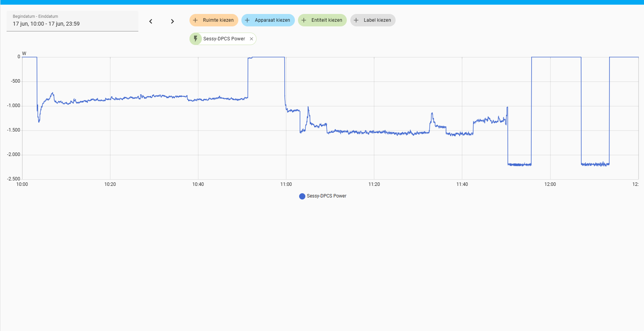Click the -500 y-axis label
The image size is (644, 331).
click(15, 81)
